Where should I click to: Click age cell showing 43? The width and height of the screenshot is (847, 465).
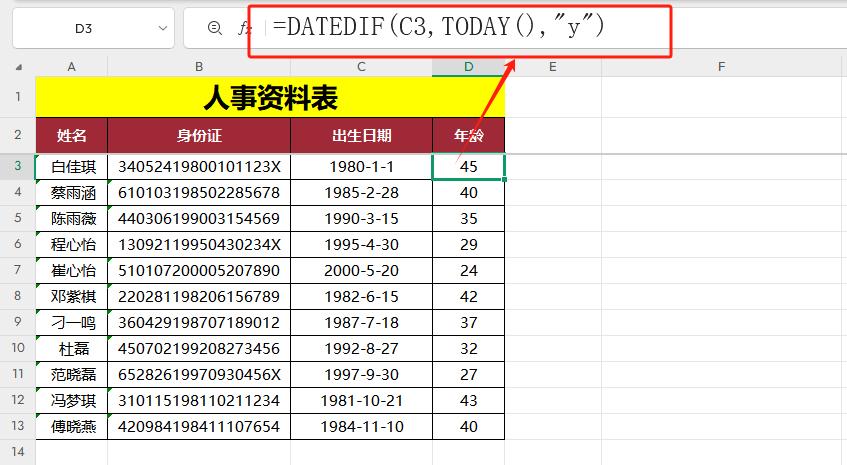pyautogui.click(x=468, y=401)
